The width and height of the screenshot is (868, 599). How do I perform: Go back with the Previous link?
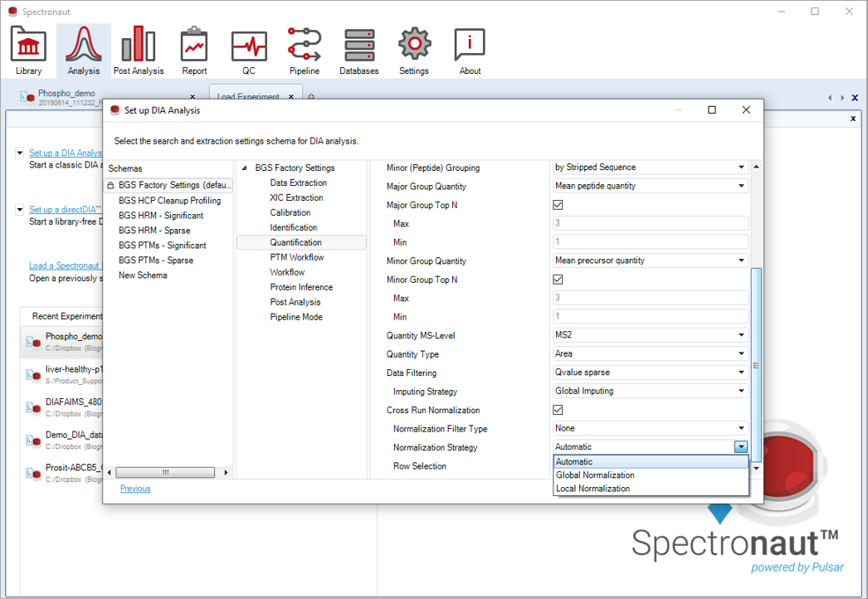(135, 489)
